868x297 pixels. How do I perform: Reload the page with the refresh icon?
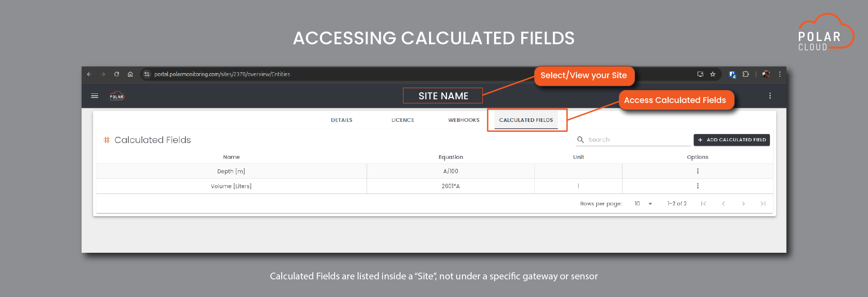pos(117,74)
